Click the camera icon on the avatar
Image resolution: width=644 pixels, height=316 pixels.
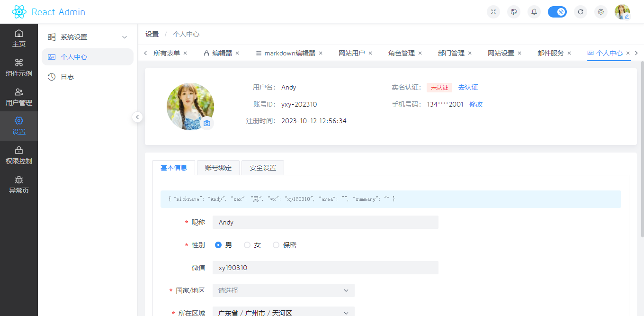pos(207,123)
